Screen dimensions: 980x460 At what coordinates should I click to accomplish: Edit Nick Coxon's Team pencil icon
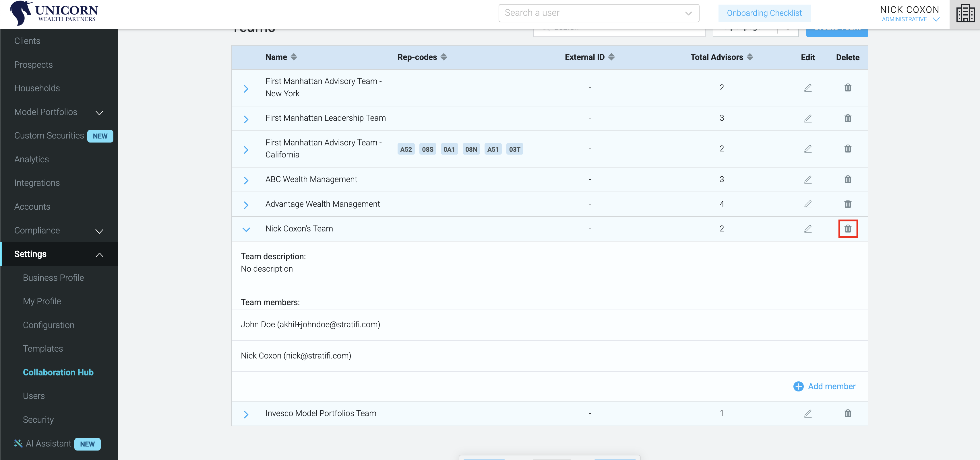coord(808,229)
